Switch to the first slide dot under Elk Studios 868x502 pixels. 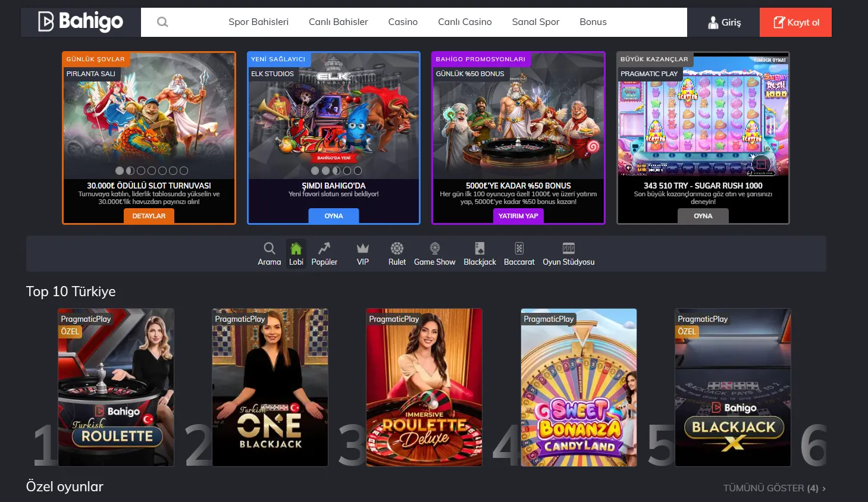315,170
